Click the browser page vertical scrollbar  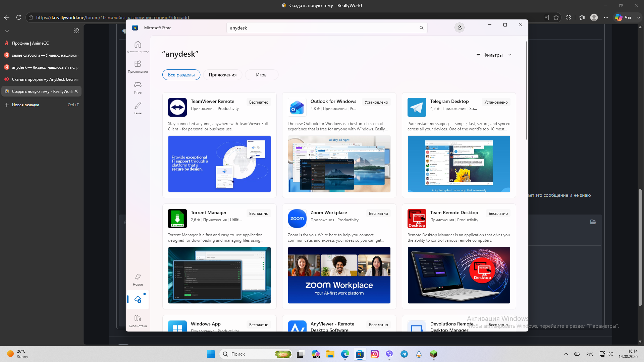pyautogui.click(x=640, y=247)
